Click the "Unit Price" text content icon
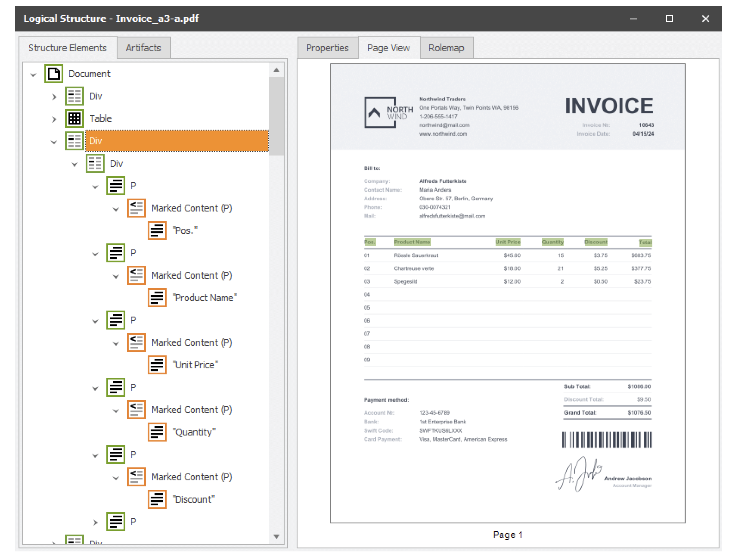732x560 pixels. click(157, 365)
